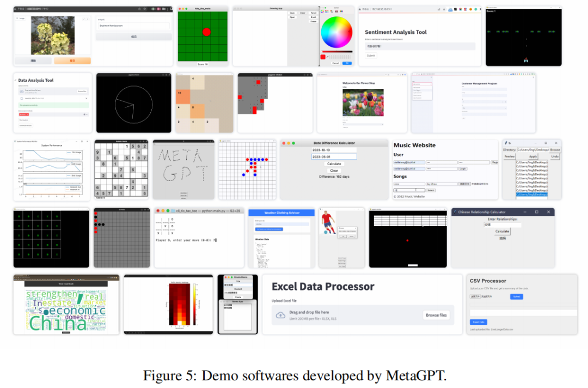Select Eraser in the Drawing App
Image resolution: width=588 pixels, height=388 pixels.
(314, 21)
